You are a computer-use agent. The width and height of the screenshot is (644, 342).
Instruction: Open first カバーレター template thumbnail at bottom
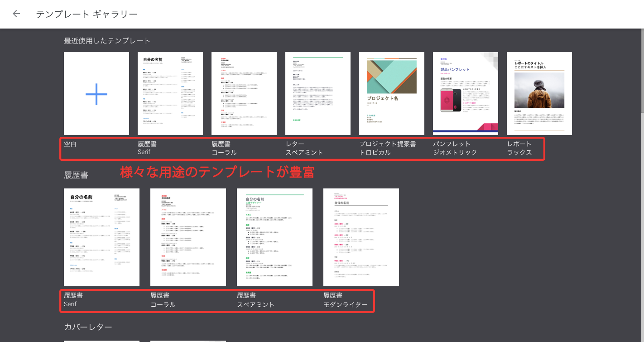pos(102,341)
